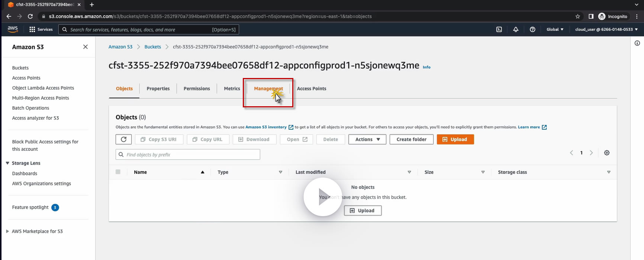Image resolution: width=644 pixels, height=260 pixels.
Task: Switch to the Access Points tab
Action: click(312, 88)
